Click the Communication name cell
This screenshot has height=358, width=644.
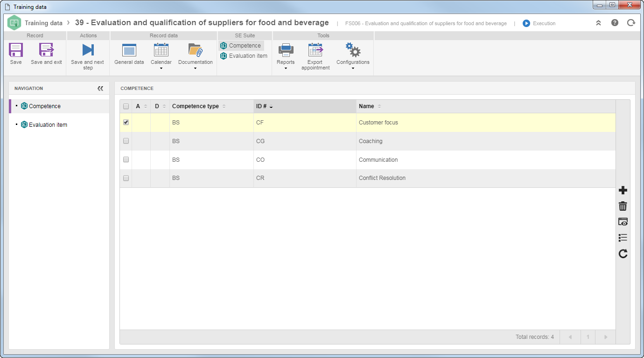[486, 160]
